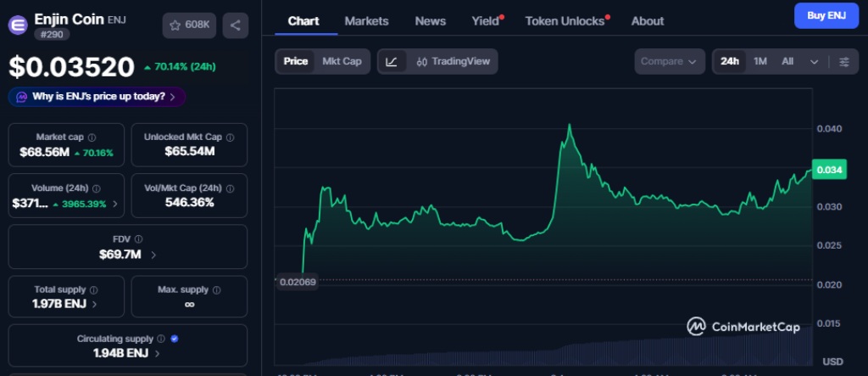Click info icon beside Max. supply

[217, 290]
